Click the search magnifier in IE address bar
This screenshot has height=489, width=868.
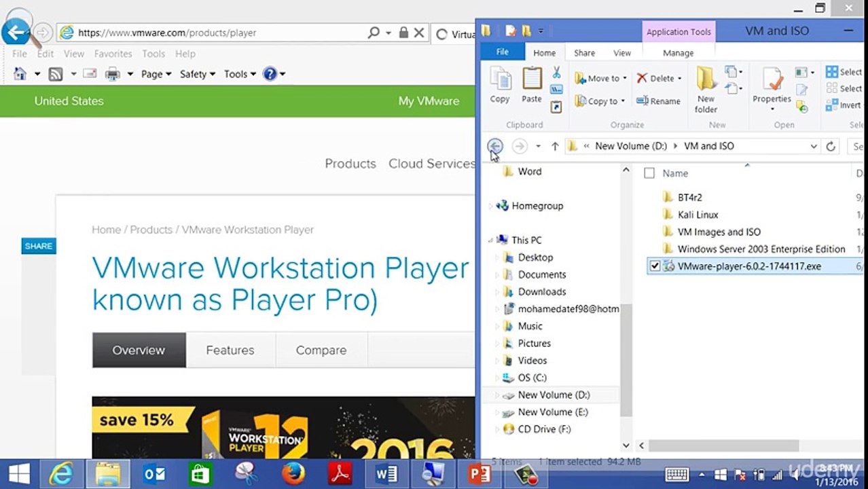(x=374, y=33)
